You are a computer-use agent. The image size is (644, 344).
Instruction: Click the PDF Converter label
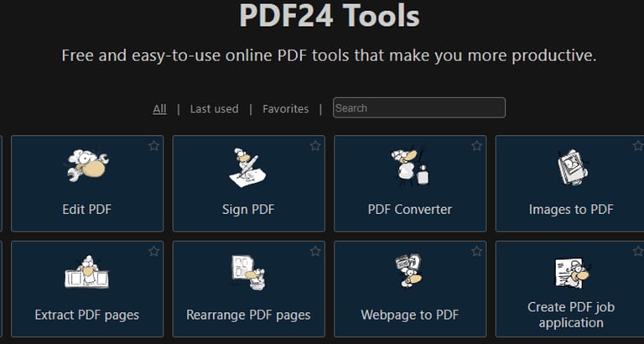click(410, 209)
